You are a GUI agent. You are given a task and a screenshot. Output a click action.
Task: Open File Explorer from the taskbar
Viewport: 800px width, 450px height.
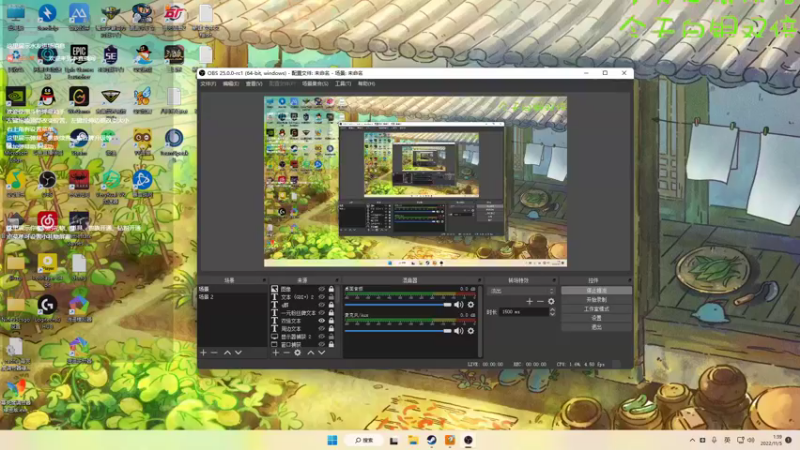point(413,440)
